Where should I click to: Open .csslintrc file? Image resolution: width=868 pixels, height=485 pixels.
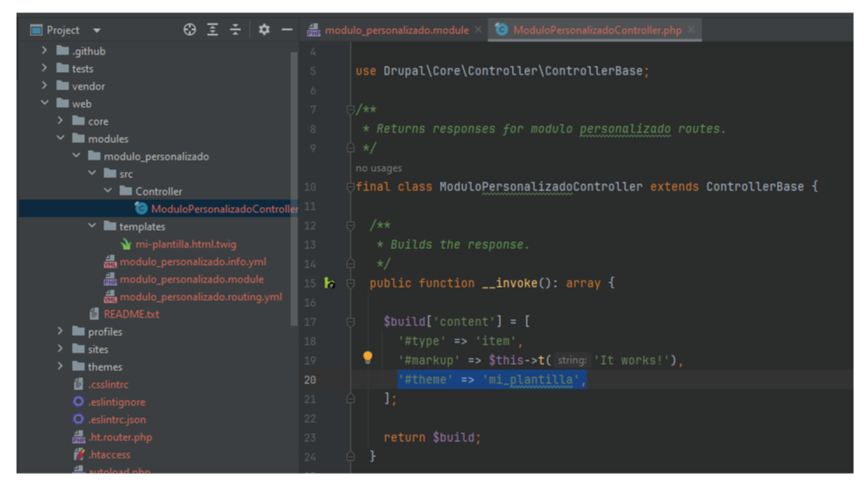click(108, 384)
